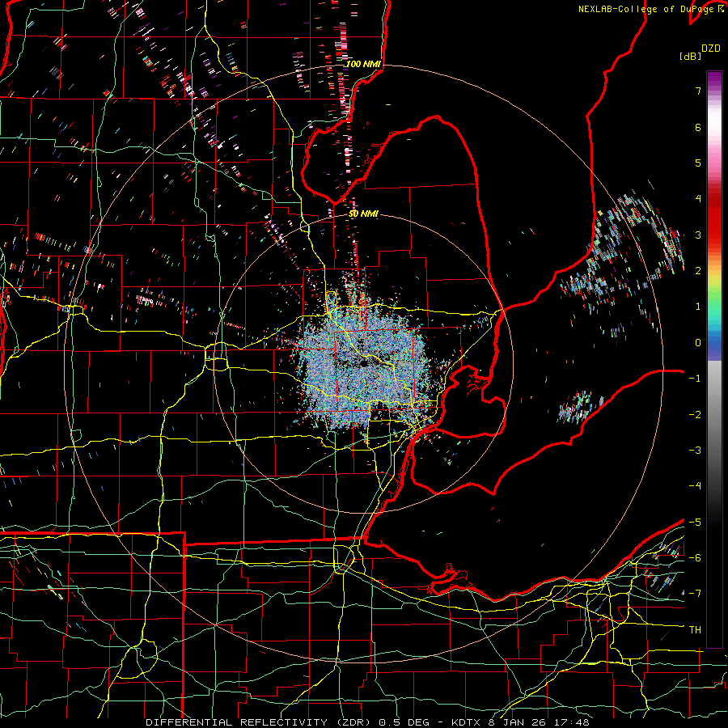Screen dimensions: 728x728
Task: Click the 7 value on the color scale
Action: tap(698, 91)
